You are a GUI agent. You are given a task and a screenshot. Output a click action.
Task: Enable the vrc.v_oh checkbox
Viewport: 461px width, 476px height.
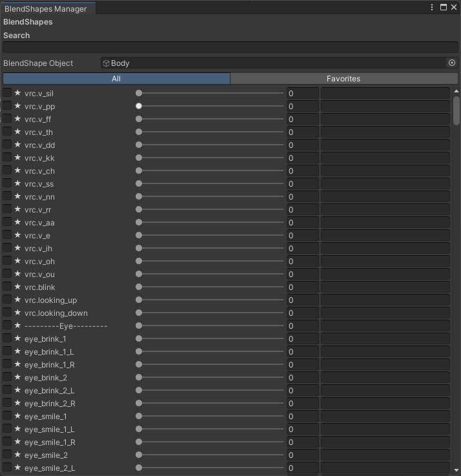coord(7,261)
